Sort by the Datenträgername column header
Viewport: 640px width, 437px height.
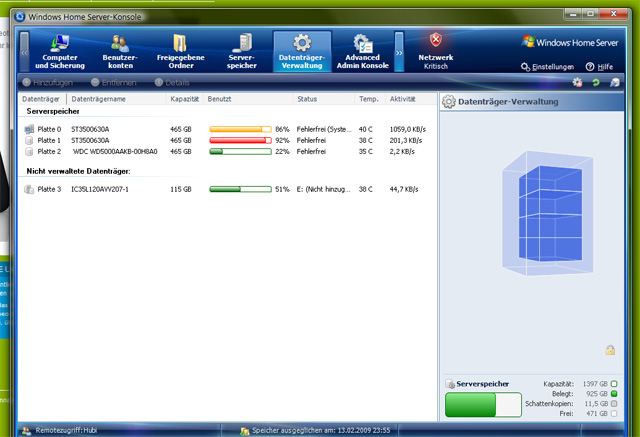116,99
